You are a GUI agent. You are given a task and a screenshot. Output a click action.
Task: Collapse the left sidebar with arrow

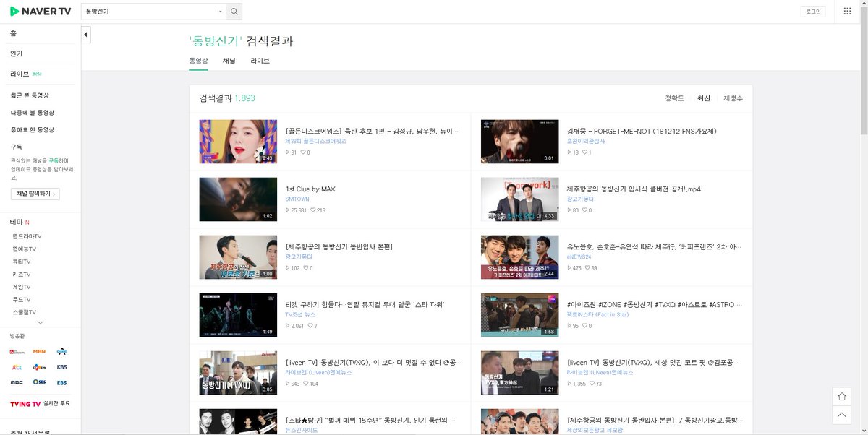click(85, 34)
